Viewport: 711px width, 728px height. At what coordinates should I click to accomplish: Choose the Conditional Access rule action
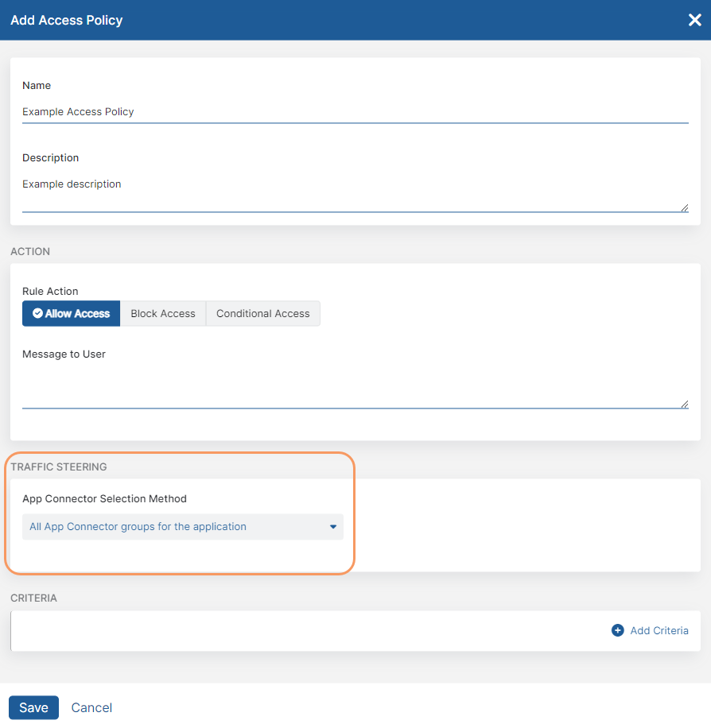262,314
